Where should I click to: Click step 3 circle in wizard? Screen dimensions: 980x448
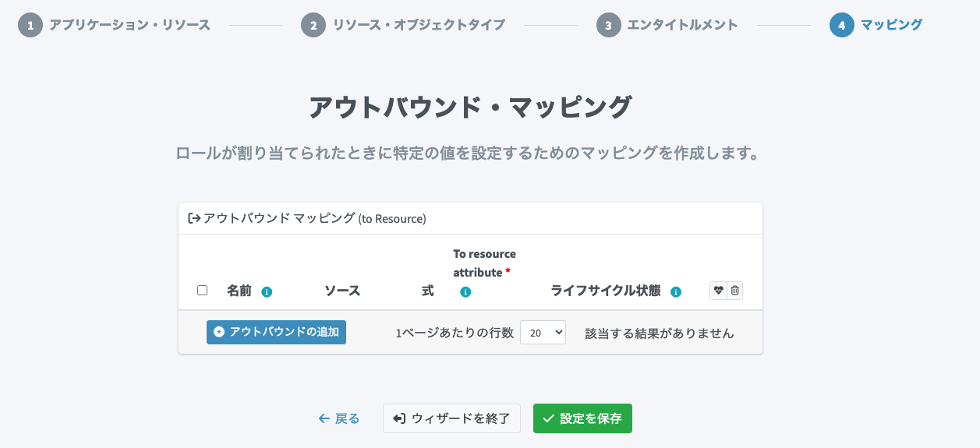click(608, 25)
